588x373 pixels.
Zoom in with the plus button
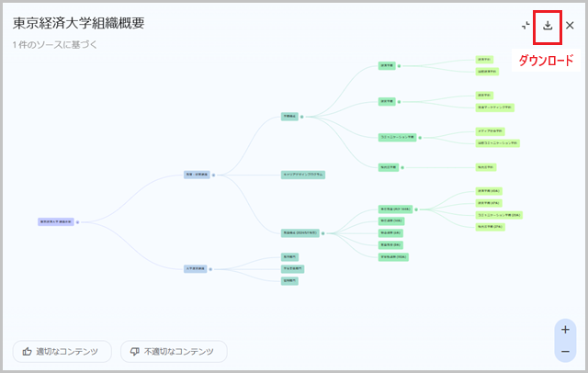pyautogui.click(x=565, y=330)
